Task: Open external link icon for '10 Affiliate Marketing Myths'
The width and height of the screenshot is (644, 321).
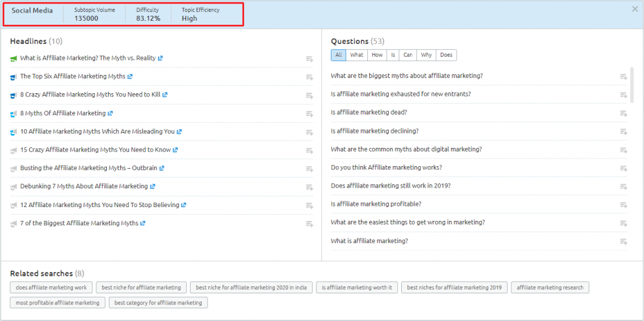Action: click(x=179, y=132)
